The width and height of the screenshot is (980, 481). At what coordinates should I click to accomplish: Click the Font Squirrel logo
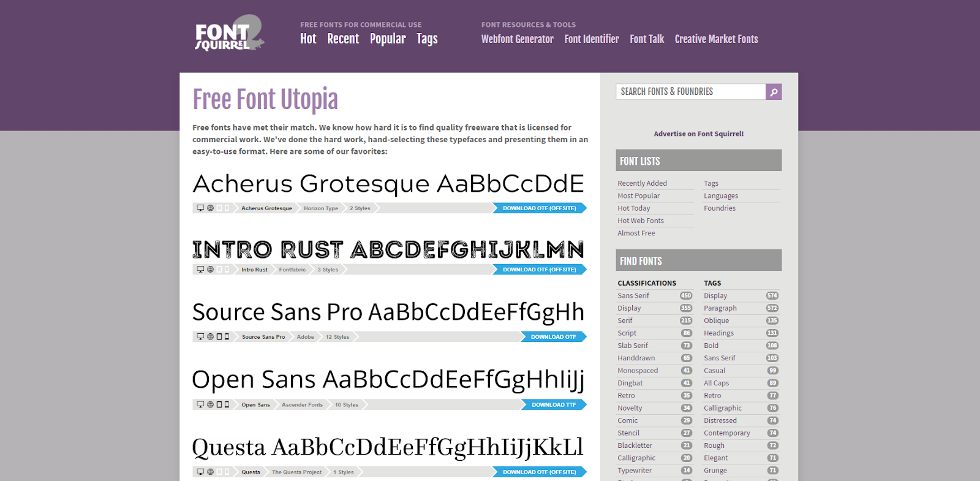pyautogui.click(x=230, y=33)
